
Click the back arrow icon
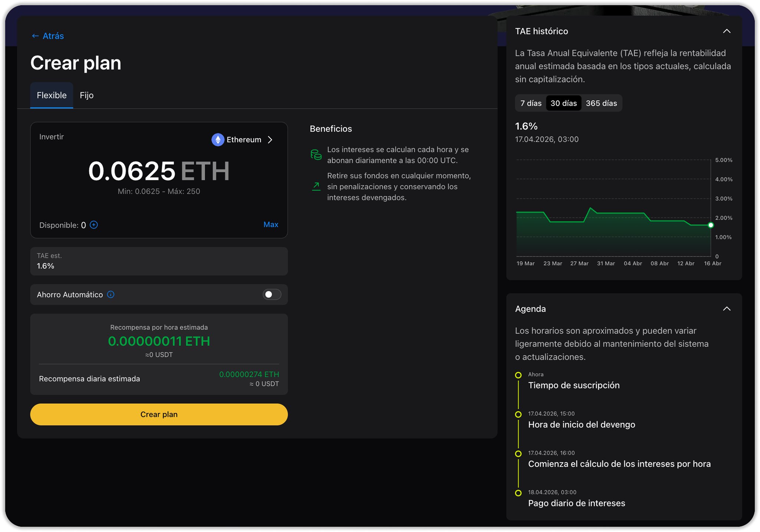(35, 36)
